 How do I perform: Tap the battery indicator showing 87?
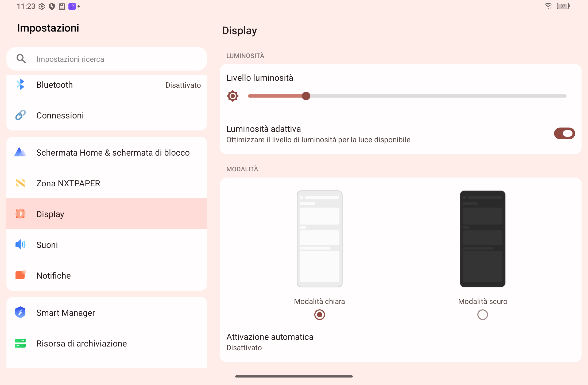(563, 6)
